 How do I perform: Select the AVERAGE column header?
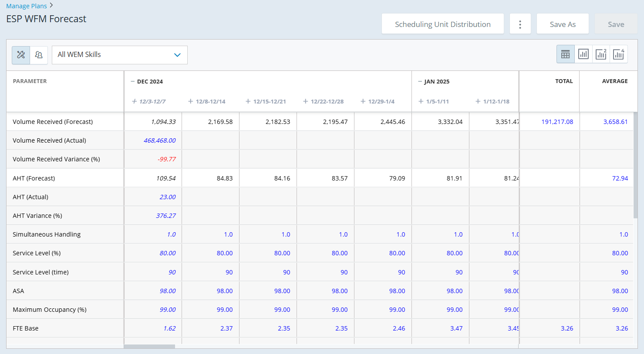click(615, 81)
